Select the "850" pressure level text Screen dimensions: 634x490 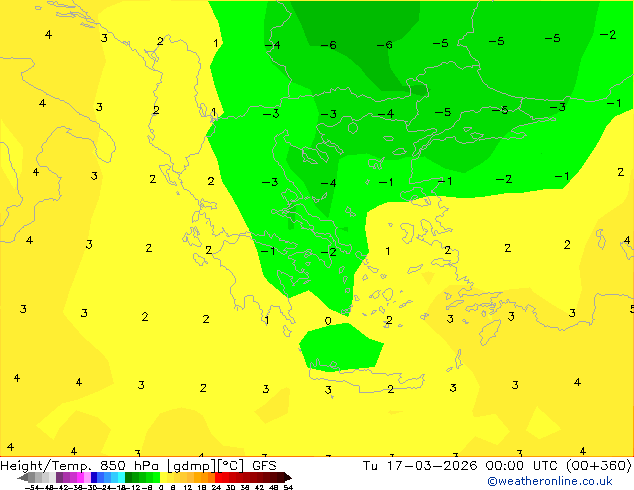click(113, 466)
